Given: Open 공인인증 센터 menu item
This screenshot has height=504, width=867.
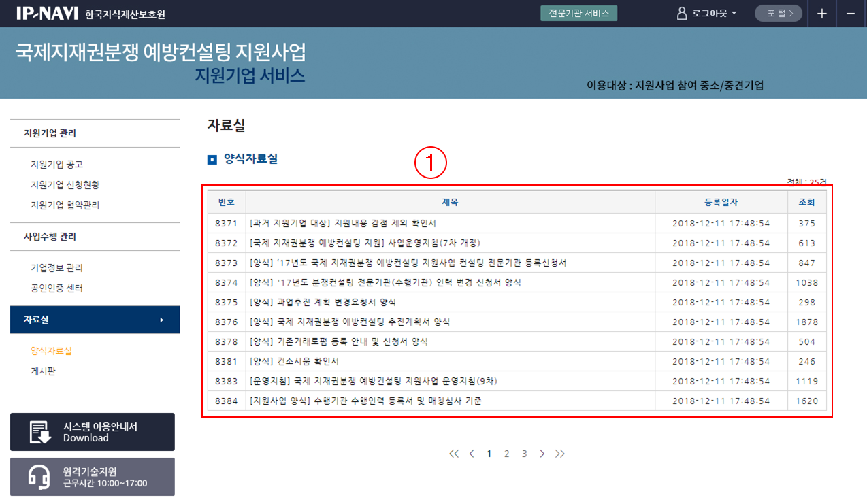Looking at the screenshot, I should (56, 288).
